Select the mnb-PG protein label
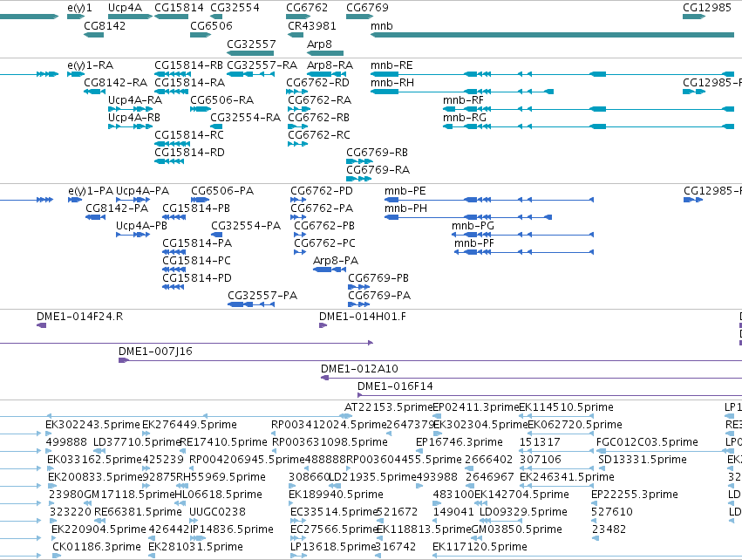The height and width of the screenshot is (560, 742). coord(473,226)
